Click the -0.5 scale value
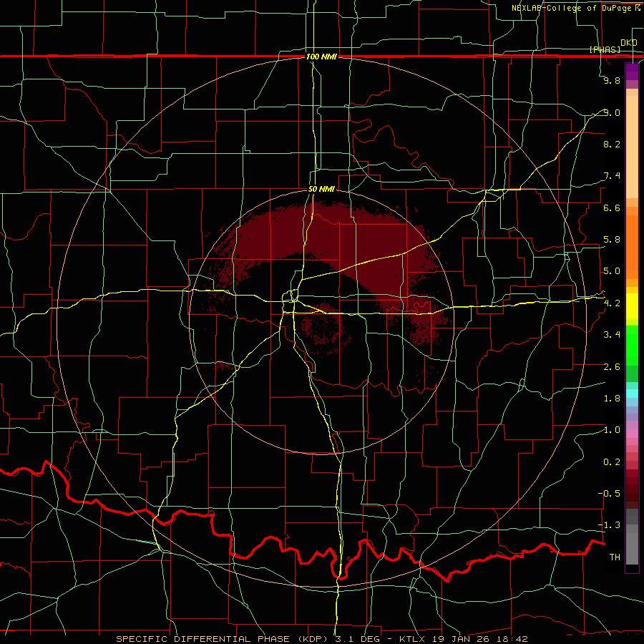Viewport: 644px width, 644px height. tap(609, 494)
